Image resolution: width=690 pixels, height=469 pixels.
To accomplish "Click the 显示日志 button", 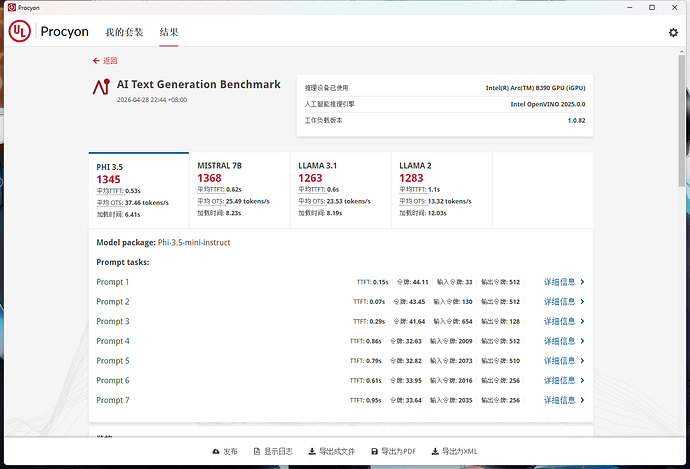I will (273, 451).
